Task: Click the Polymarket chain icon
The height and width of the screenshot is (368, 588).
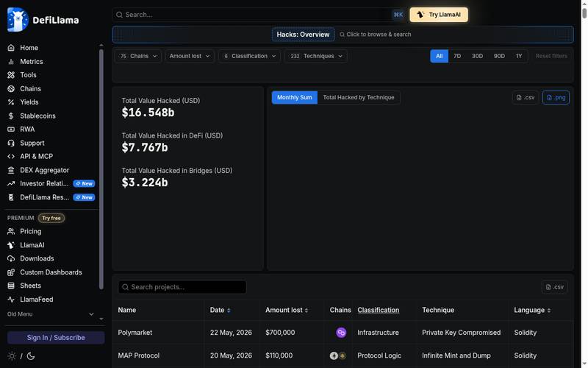Action: (x=341, y=333)
